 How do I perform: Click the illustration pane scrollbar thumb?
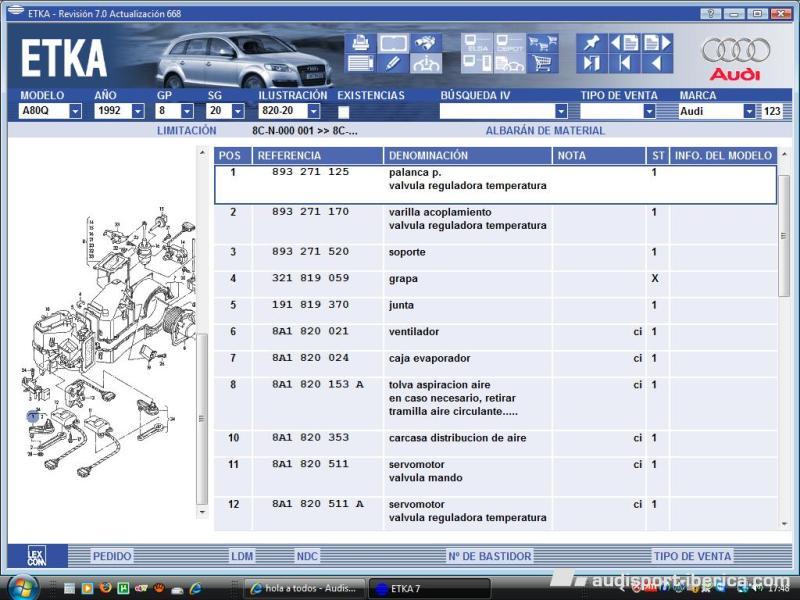(x=202, y=418)
